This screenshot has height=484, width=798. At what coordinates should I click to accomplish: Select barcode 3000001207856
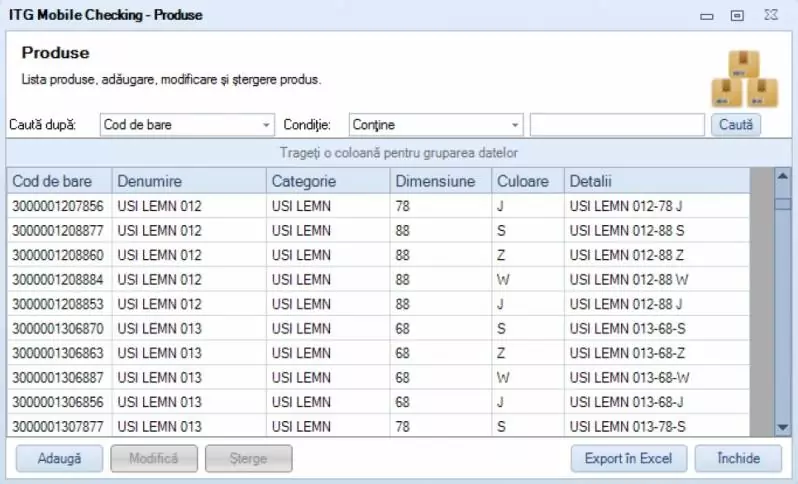point(58,206)
